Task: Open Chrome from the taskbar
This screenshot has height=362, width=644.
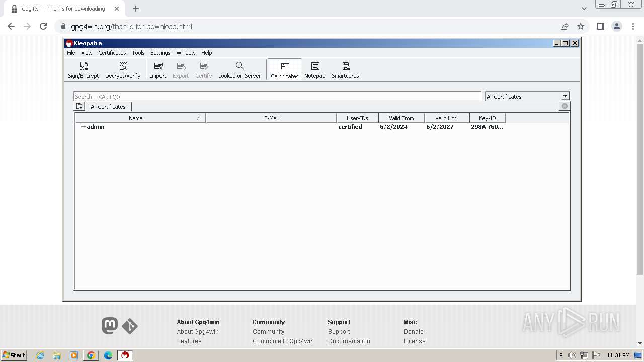Action: click(91, 355)
